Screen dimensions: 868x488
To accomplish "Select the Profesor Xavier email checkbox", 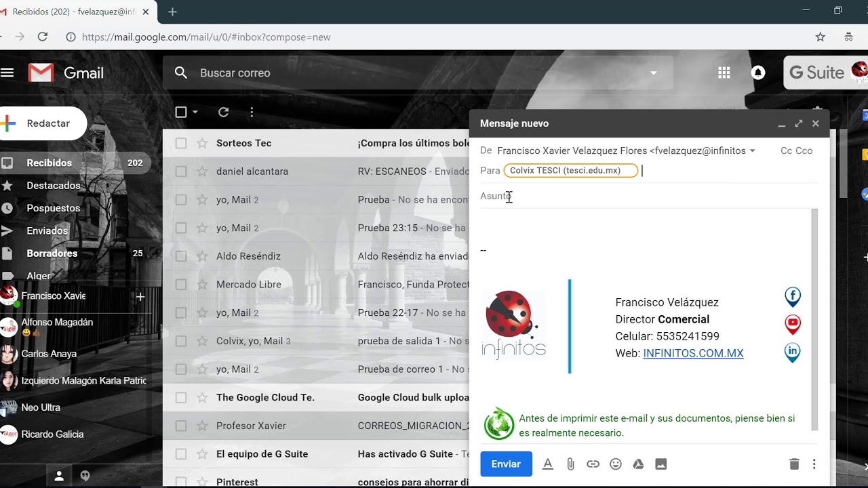I will point(181,426).
